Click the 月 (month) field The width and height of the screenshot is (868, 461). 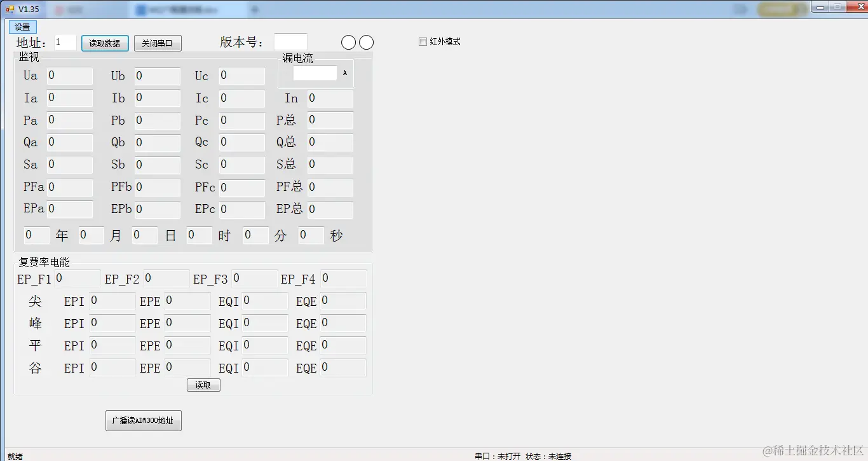(92, 235)
